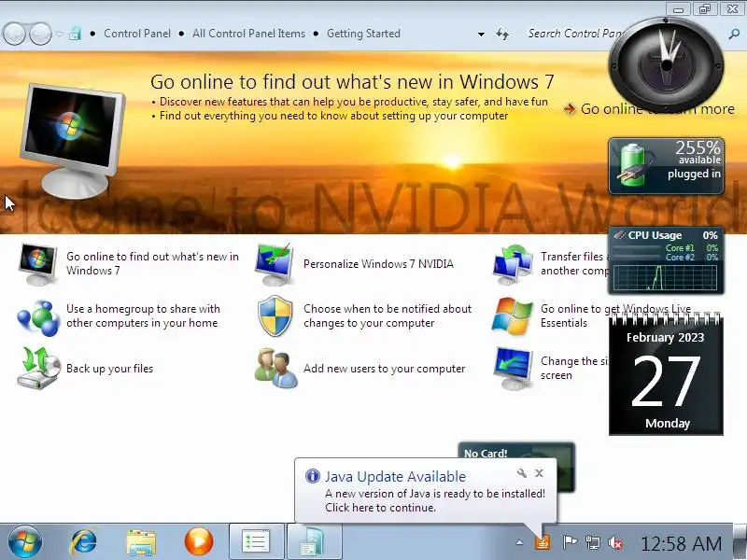
Task: Select All Control Panel Items breadcrumb
Action: click(248, 34)
